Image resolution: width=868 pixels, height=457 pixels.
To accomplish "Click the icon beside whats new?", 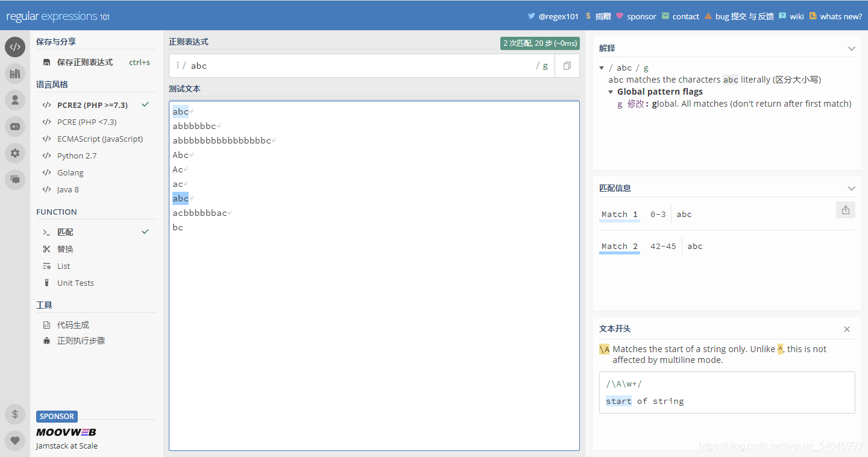I will 813,16.
